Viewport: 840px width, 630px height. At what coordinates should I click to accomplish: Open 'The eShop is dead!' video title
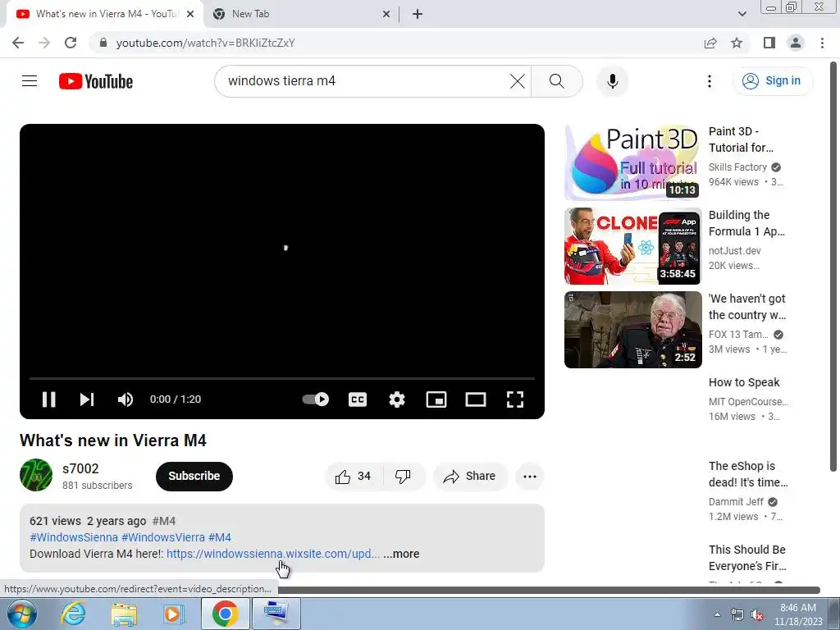(748, 474)
